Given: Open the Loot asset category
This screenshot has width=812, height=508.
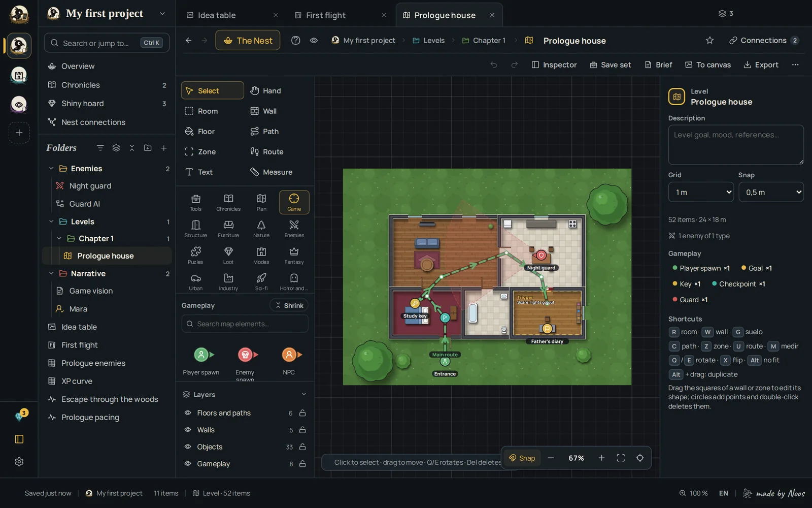Looking at the screenshot, I should [228, 255].
